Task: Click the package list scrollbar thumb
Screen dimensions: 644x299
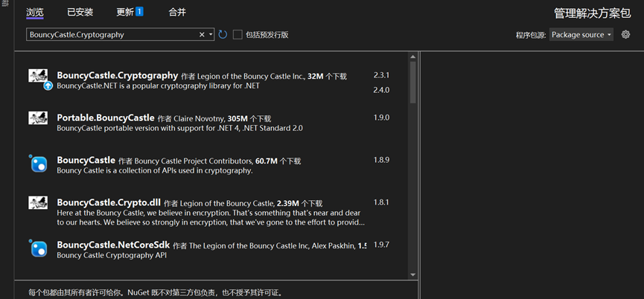Action: point(412,82)
